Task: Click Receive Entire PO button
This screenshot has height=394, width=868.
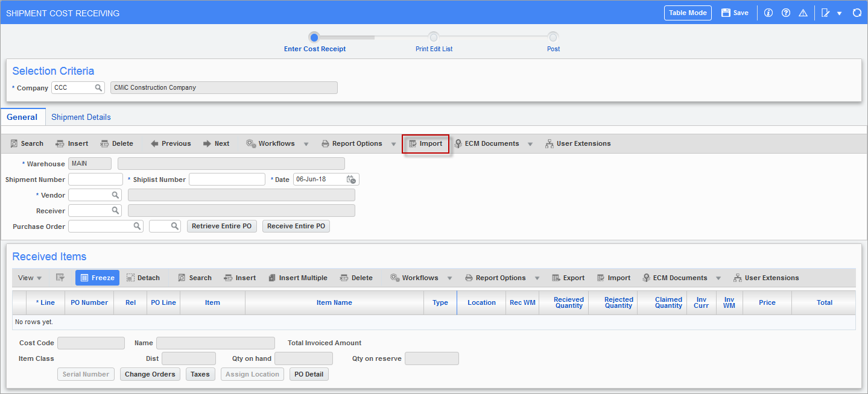Action: 296,226
